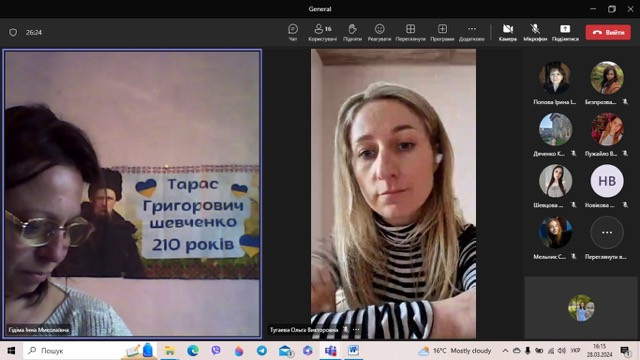Show the participants list with 16 users
Image resolution: width=640 pixels, height=360 pixels.
pyautogui.click(x=322, y=32)
